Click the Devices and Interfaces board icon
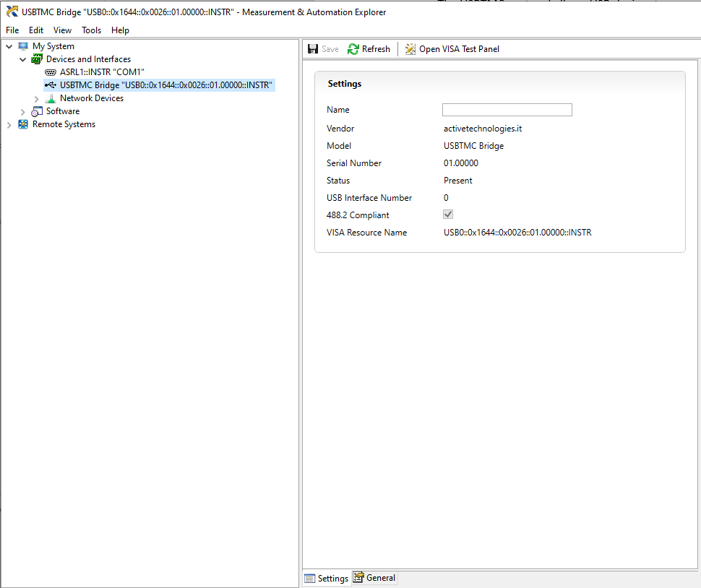The width and height of the screenshot is (701, 588). click(x=37, y=59)
